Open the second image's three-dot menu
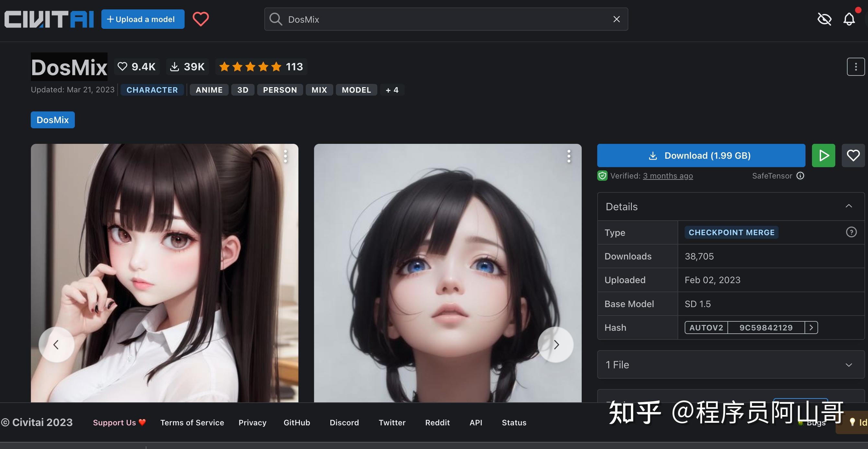Image resolution: width=868 pixels, height=449 pixels. (569, 156)
